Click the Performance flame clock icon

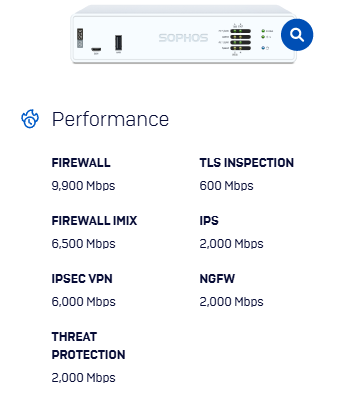click(30, 119)
